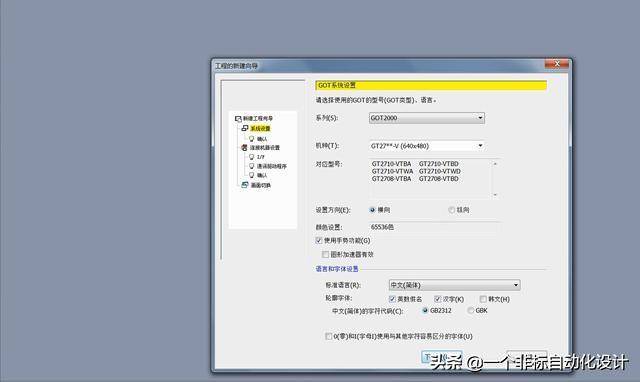Image resolution: width=640 pixels, height=382 pixels.
Task: Select 确认 step under 连接机器设置
Action: pyautogui.click(x=262, y=175)
